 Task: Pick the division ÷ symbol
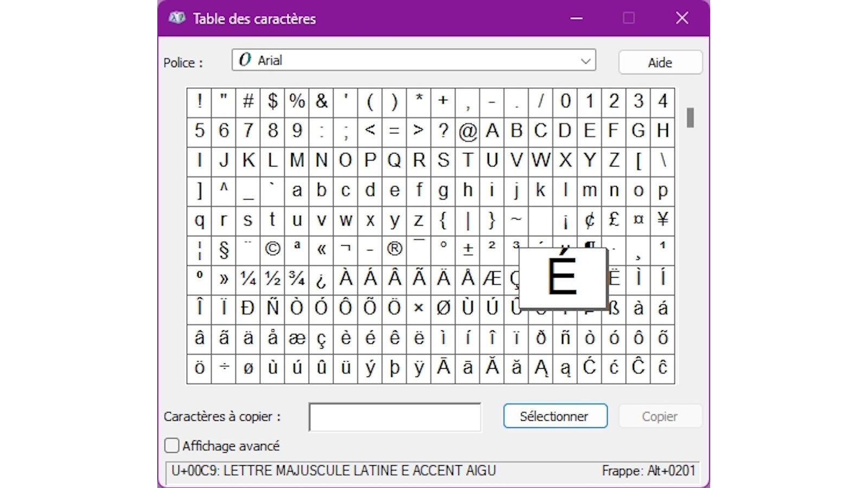(224, 368)
